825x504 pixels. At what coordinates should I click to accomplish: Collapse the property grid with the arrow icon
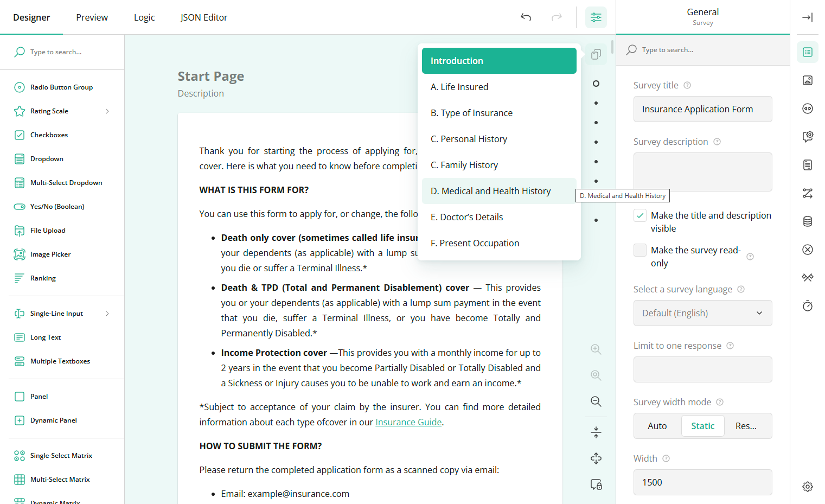click(x=808, y=17)
